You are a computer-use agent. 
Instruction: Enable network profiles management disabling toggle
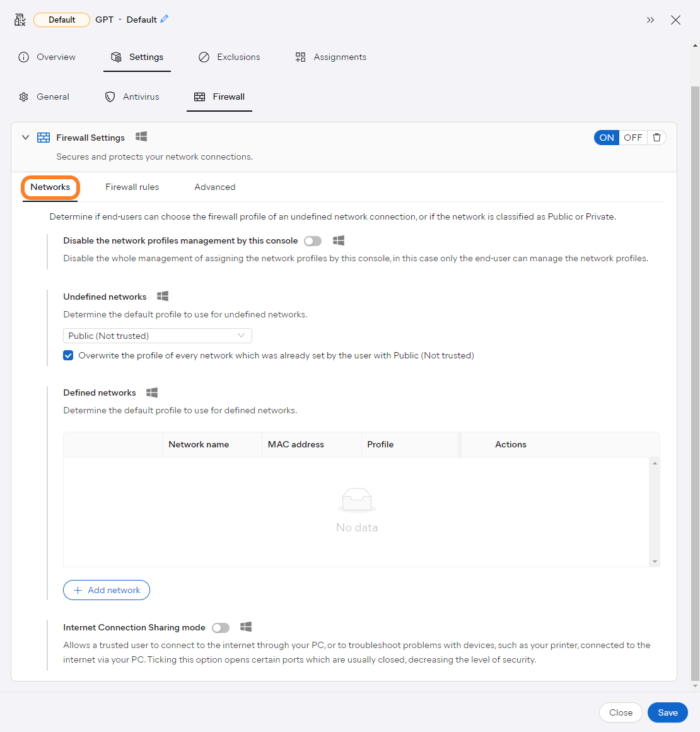[x=312, y=240]
